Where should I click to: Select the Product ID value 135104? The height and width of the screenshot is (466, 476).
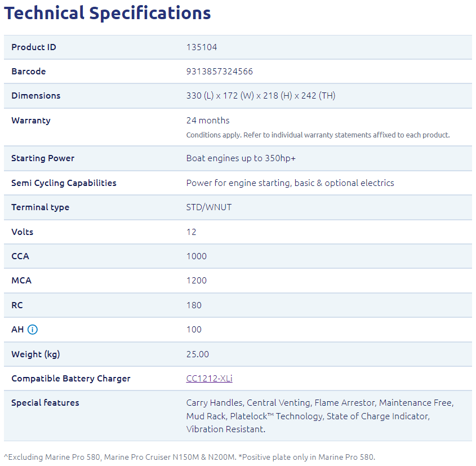tap(201, 47)
